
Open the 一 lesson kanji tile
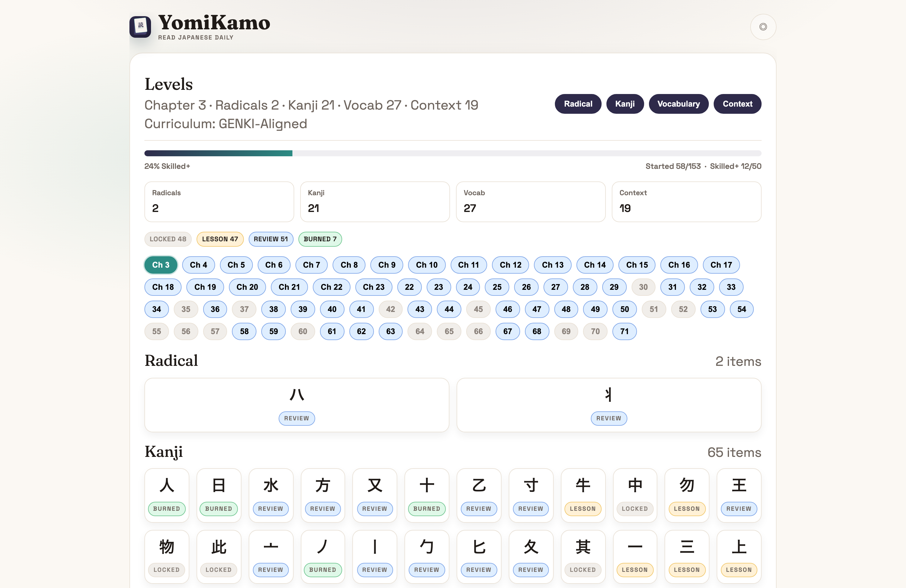coord(635,557)
